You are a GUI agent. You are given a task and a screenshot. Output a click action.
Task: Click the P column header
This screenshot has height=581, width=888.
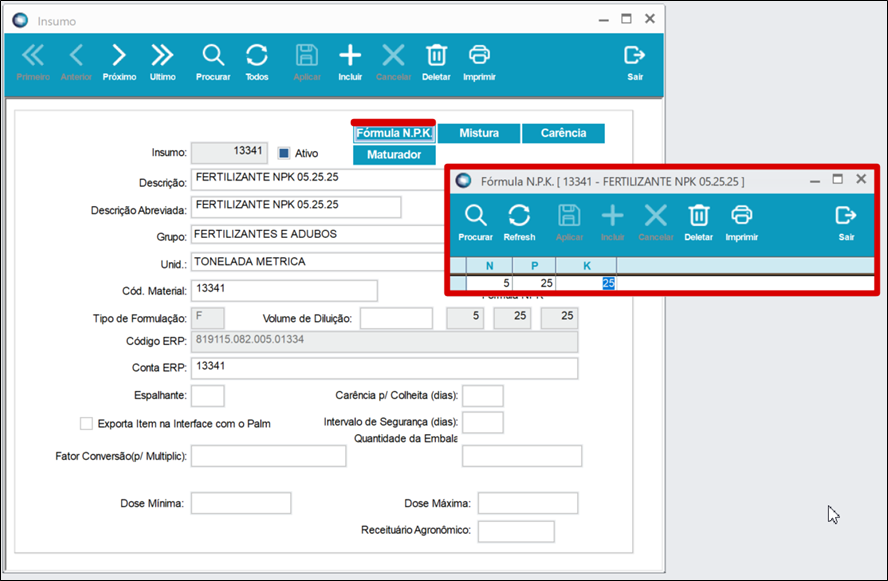[534, 266]
